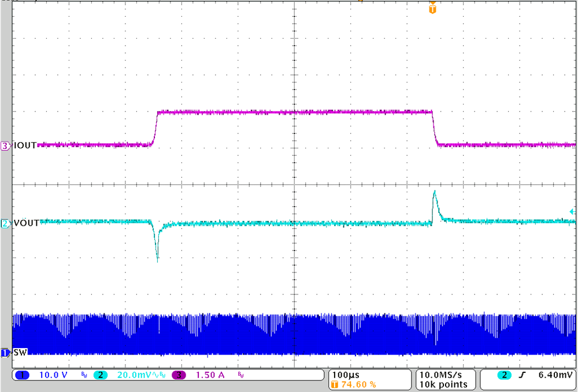Viewport: 578px width, 392px height.
Task: Click the orange trigger position marker T
Action: tap(432, 9)
